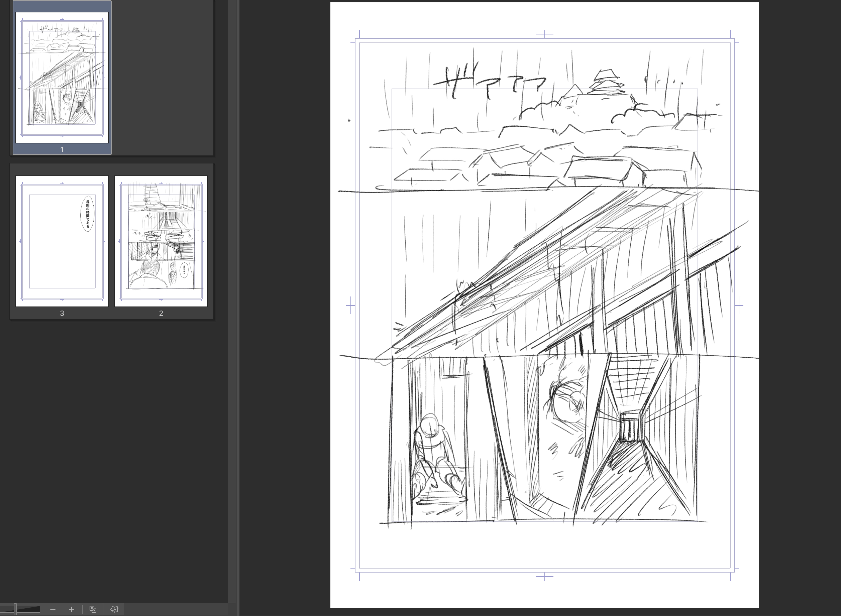Click the page number label 1

point(62,149)
